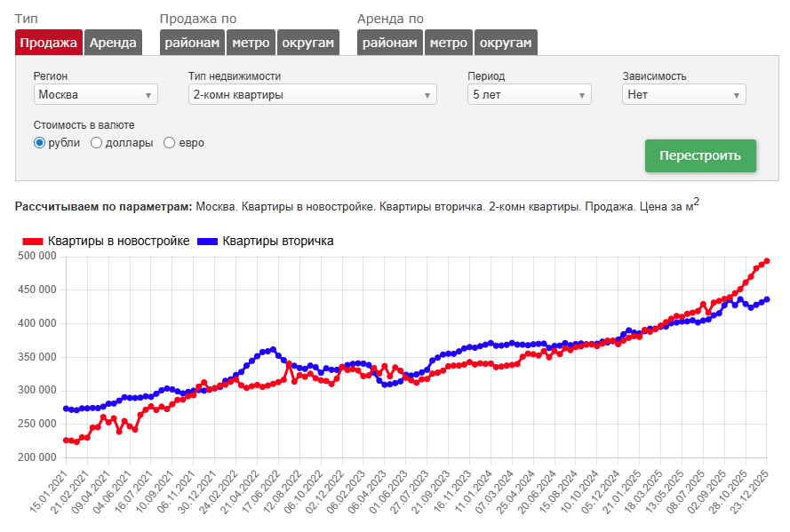Expand Тип недвижимости dropdown showing 2-комн квартиры
This screenshot has width=790, height=532.
tap(313, 95)
